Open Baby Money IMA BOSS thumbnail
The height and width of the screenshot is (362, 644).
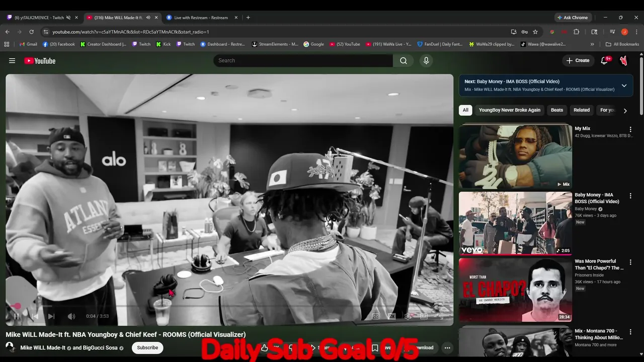(x=515, y=223)
